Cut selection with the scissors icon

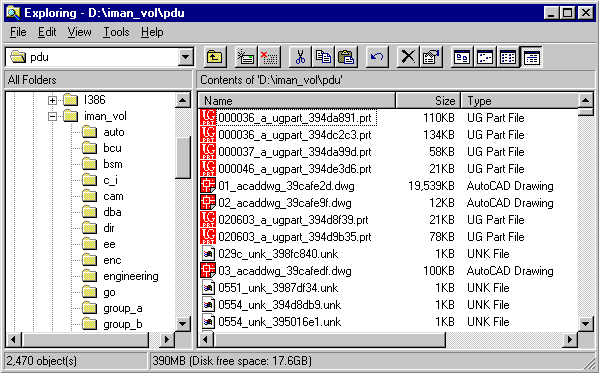pyautogui.click(x=300, y=57)
